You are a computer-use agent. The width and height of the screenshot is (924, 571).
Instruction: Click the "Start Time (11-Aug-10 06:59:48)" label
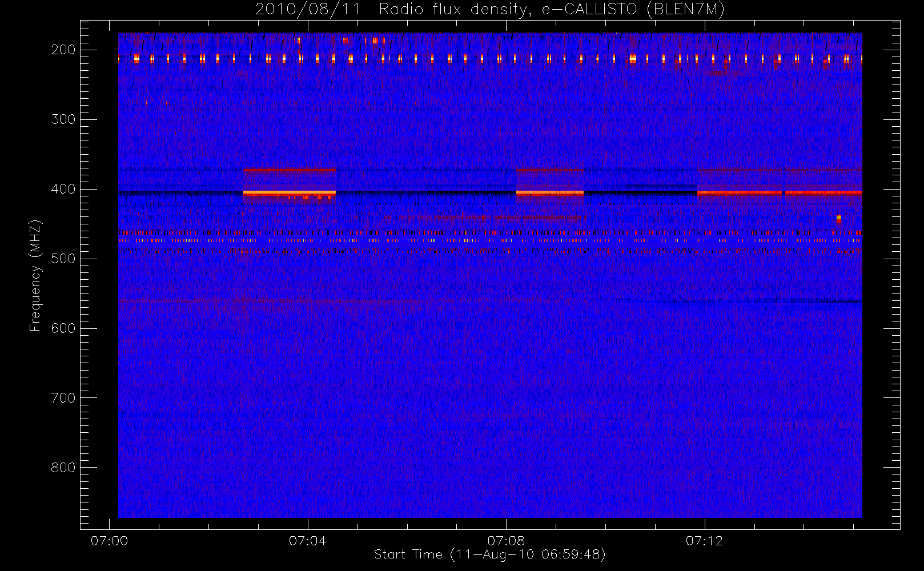pyautogui.click(x=489, y=554)
